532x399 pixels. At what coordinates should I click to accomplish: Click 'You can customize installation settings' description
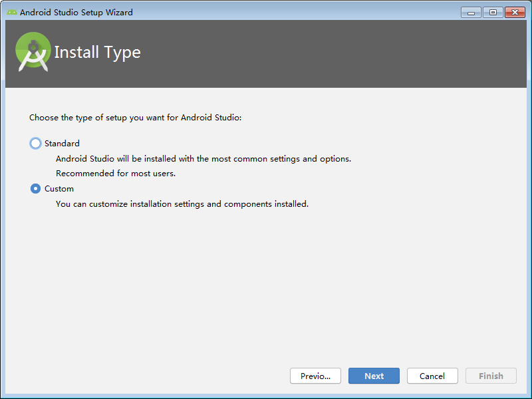(x=182, y=204)
